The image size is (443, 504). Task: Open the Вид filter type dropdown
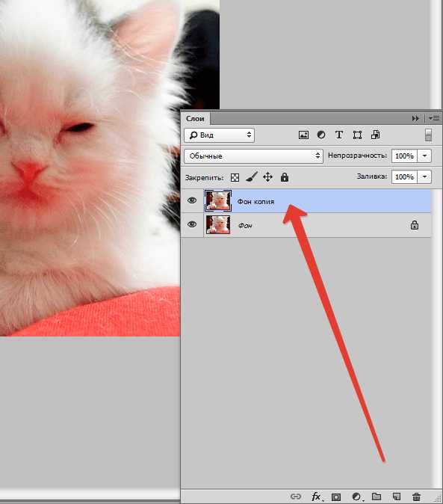click(219, 135)
